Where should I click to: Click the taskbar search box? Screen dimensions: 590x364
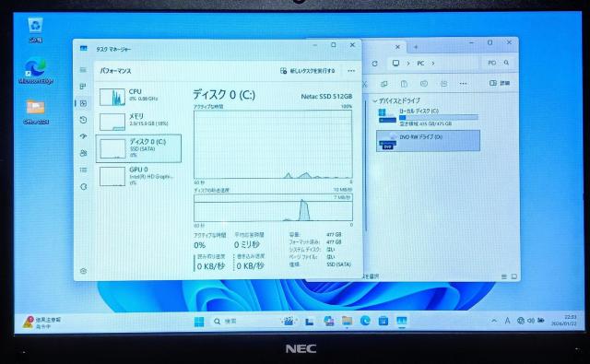tap(244, 321)
